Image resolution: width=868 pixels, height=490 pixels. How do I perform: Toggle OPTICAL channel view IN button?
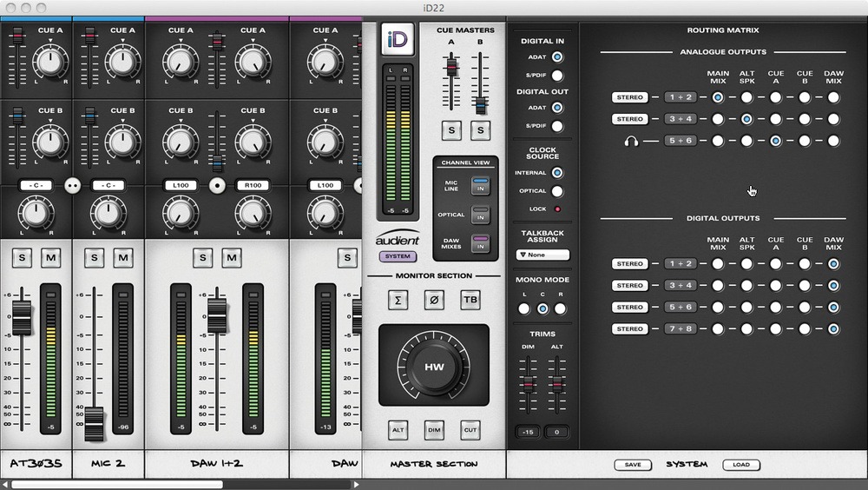(480, 215)
